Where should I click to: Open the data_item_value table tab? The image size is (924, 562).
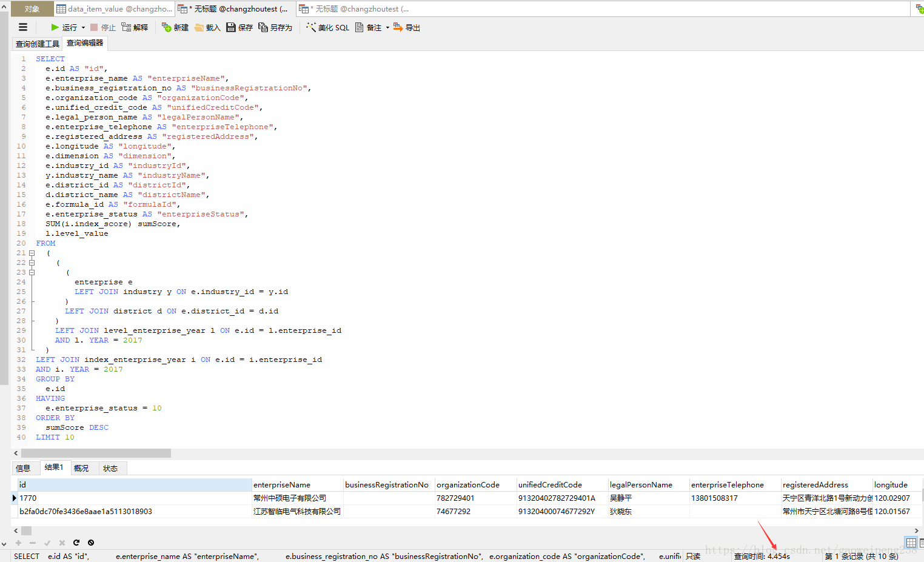(115, 9)
